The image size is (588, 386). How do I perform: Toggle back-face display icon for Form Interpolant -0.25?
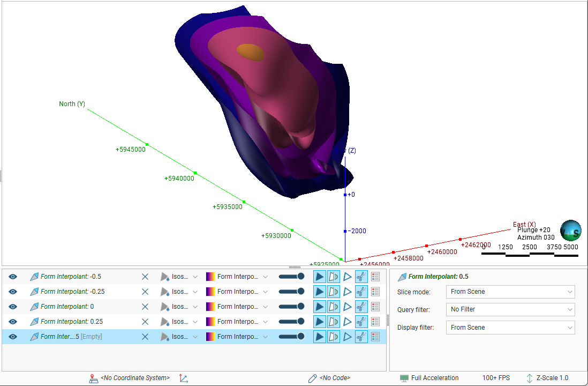click(x=333, y=292)
